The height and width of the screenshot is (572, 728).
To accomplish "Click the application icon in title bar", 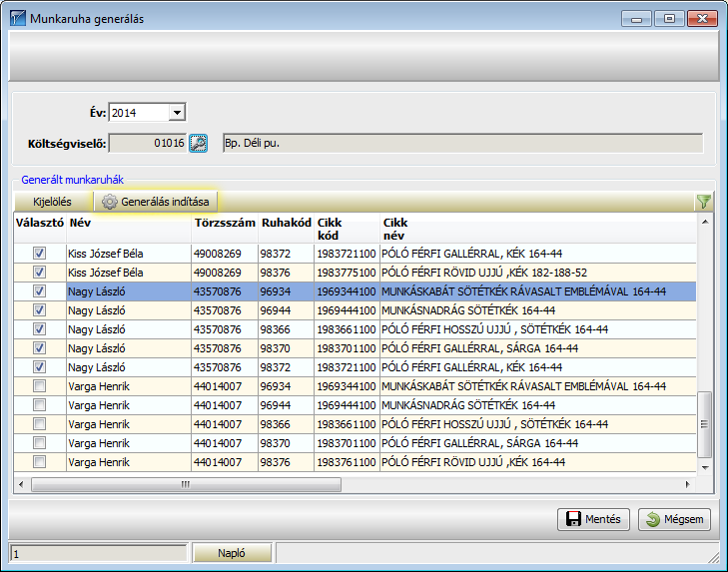I will [x=18, y=19].
